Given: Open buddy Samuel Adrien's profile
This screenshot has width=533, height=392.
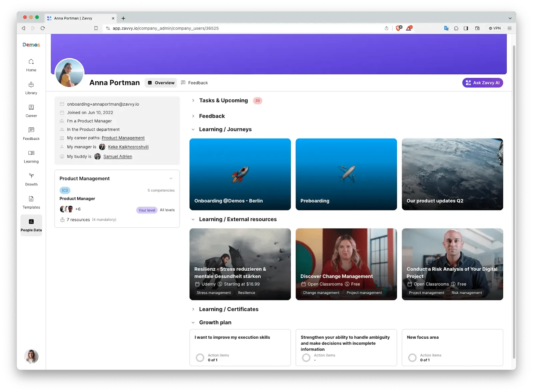Looking at the screenshot, I should pyautogui.click(x=118, y=157).
